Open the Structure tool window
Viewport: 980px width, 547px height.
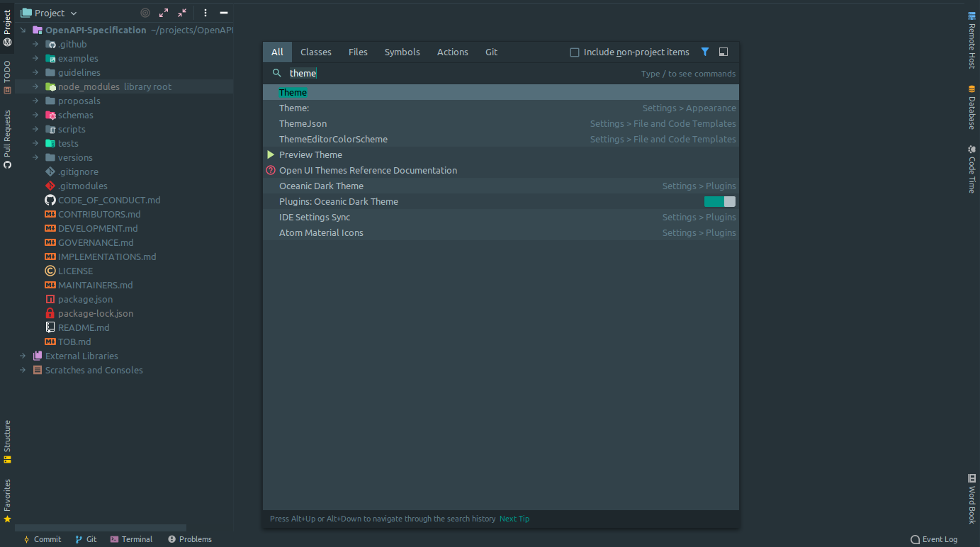[x=7, y=441]
